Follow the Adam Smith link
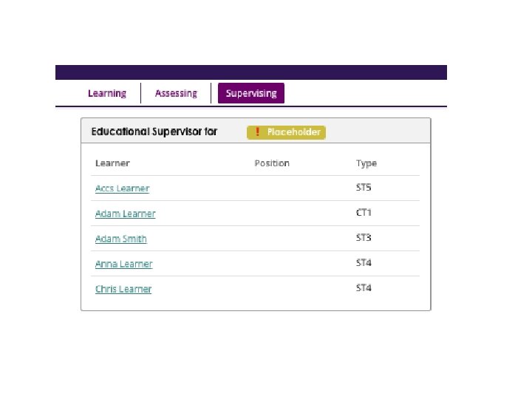The image size is (532, 399). [120, 239]
